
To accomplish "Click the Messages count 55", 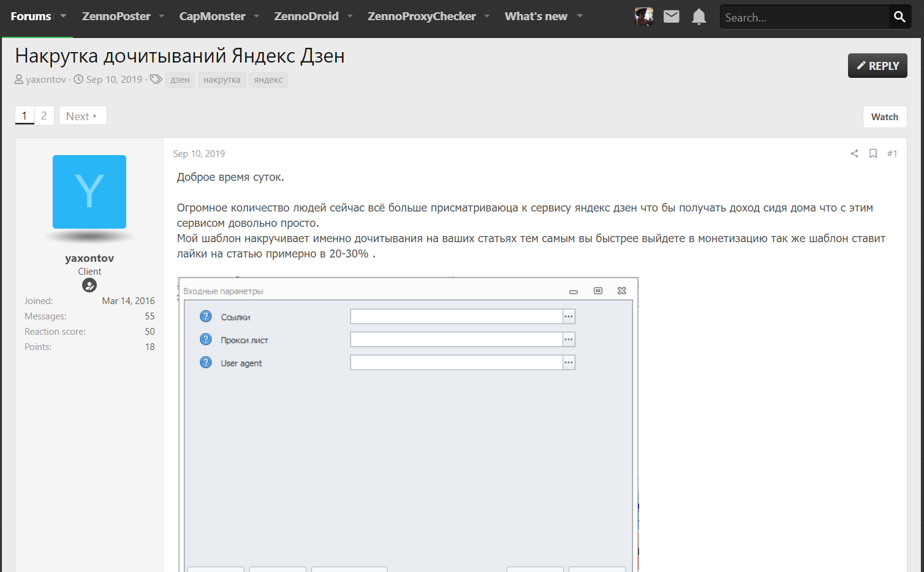I will (x=150, y=316).
